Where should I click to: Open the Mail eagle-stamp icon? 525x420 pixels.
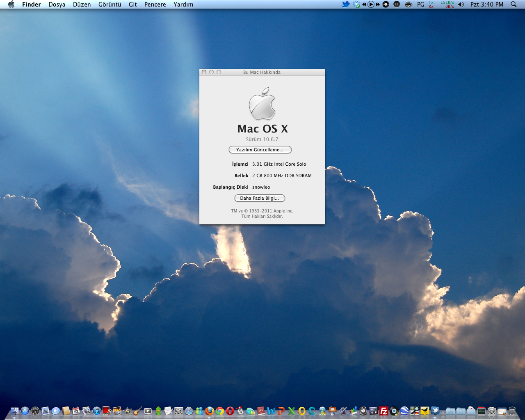click(x=46, y=411)
